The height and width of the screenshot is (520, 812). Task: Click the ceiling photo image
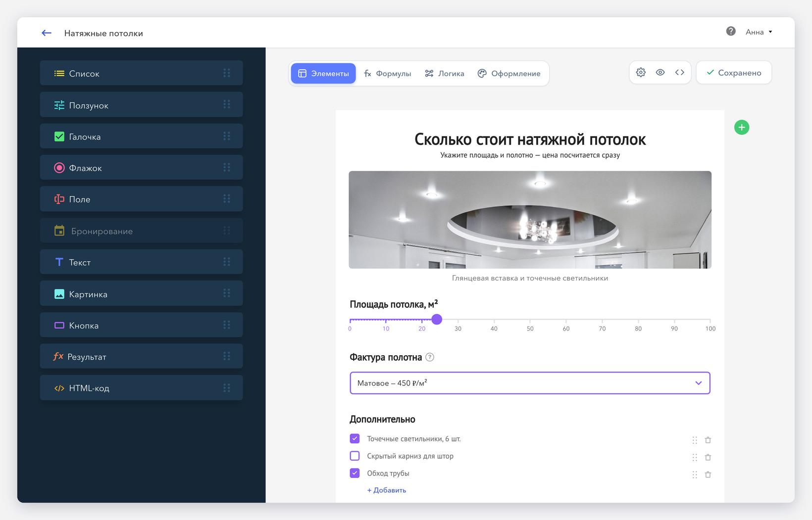click(x=530, y=220)
